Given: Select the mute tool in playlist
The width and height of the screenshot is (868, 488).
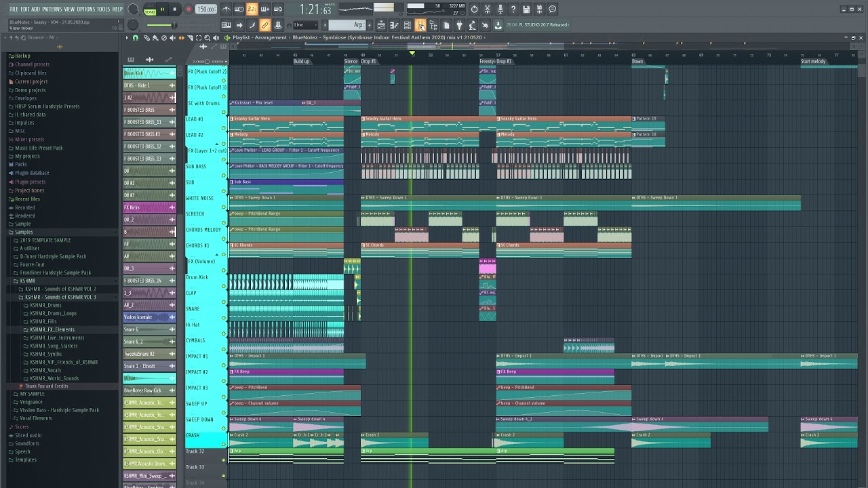Looking at the screenshot, I should (172, 38).
